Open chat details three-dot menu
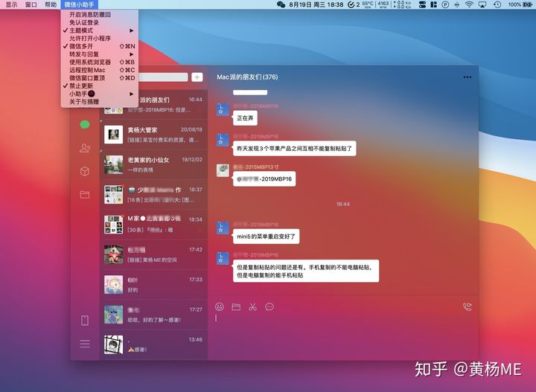Viewport: 536px width, 392px height. tap(468, 77)
